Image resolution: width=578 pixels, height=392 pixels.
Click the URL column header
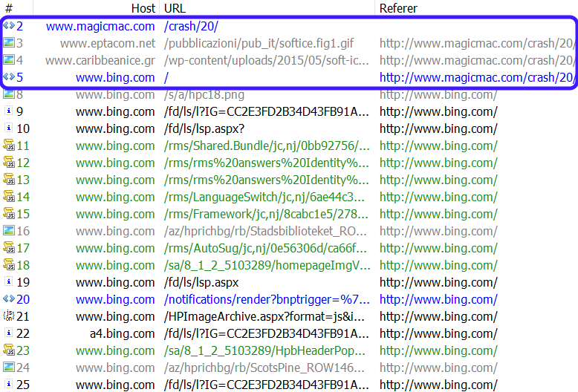175,8
